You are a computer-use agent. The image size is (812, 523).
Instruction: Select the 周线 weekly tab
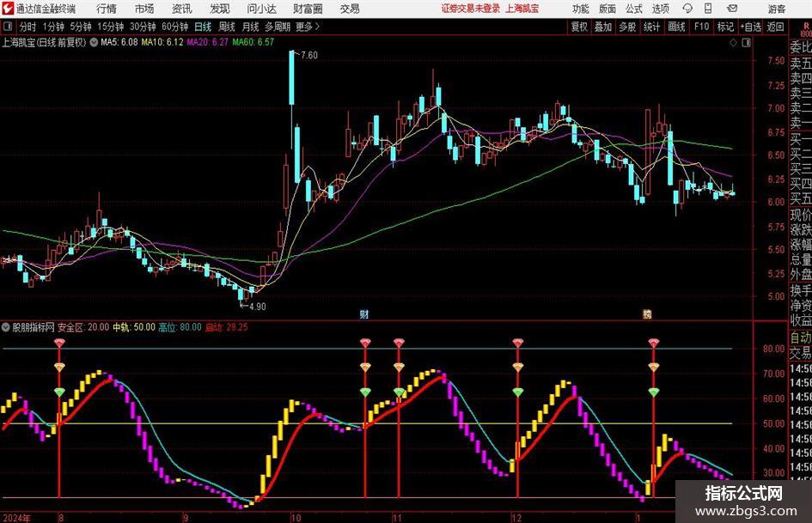226,27
